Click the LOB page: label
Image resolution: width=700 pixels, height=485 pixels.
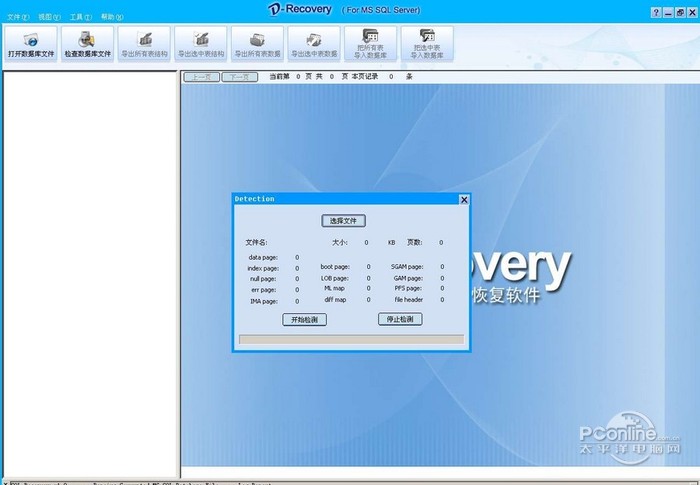tap(335, 278)
